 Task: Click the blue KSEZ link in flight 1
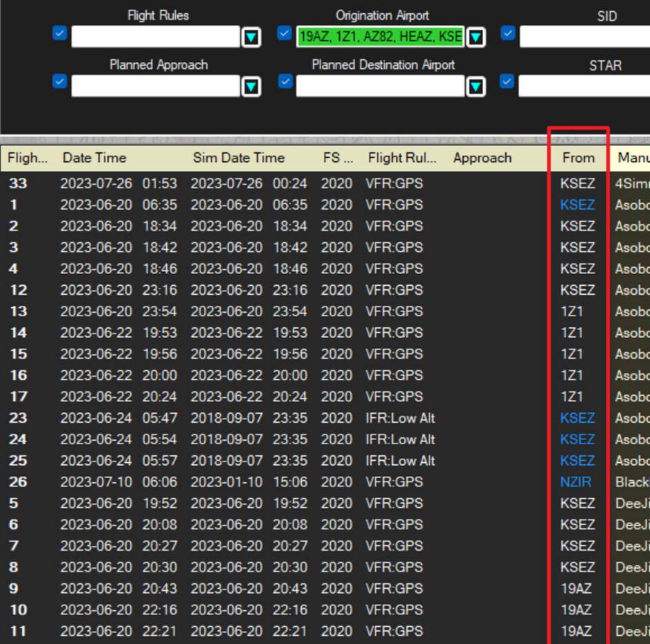577,205
